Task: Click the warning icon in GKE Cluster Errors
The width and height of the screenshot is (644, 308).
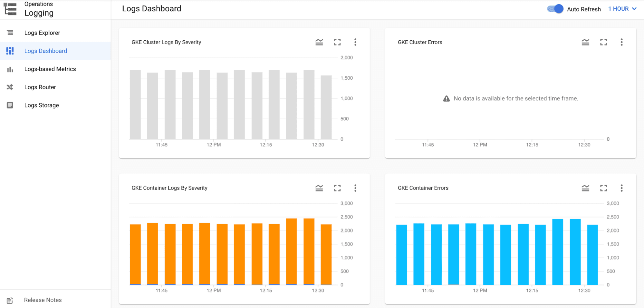Action: [x=446, y=98]
